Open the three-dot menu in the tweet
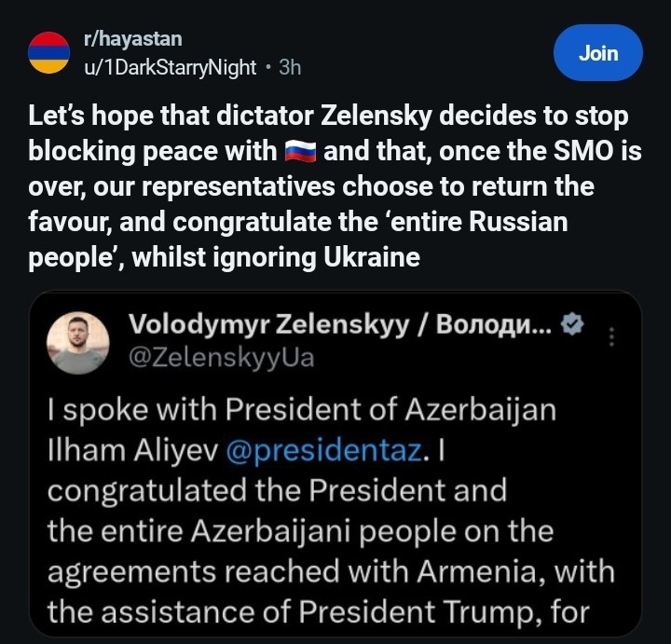Viewport: 671px width, 644px height. [x=611, y=336]
